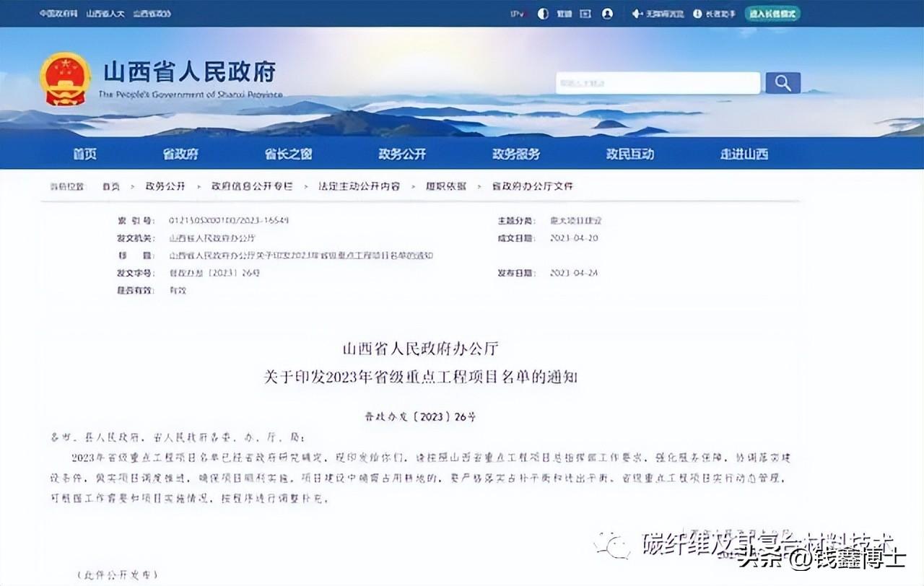924x586 pixels.
Task: Click the barrier-free browsing link
Action: [657, 14]
